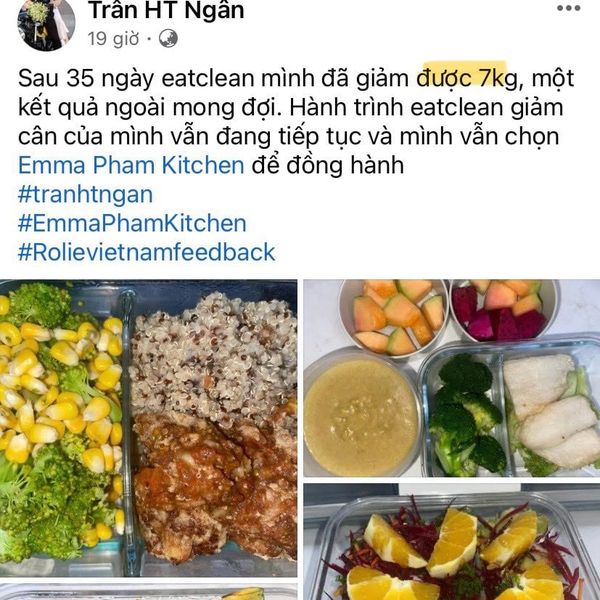This screenshot has height=600, width=600.
Task: View the quinoa and corn meal photo
Action: 148,428
